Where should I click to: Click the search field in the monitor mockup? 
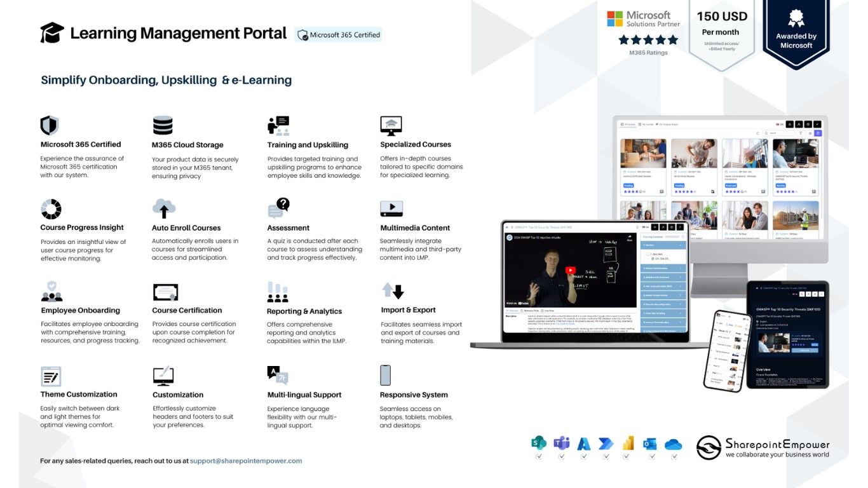coord(778,133)
